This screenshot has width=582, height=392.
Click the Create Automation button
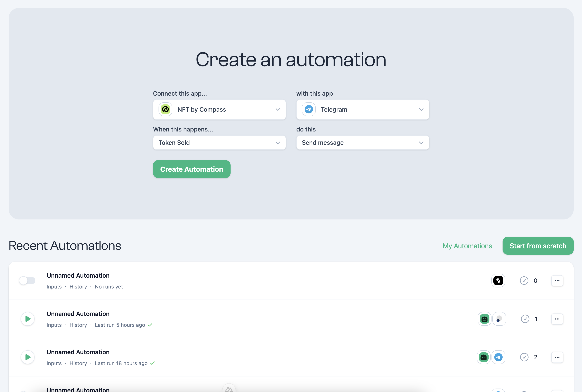pos(192,169)
